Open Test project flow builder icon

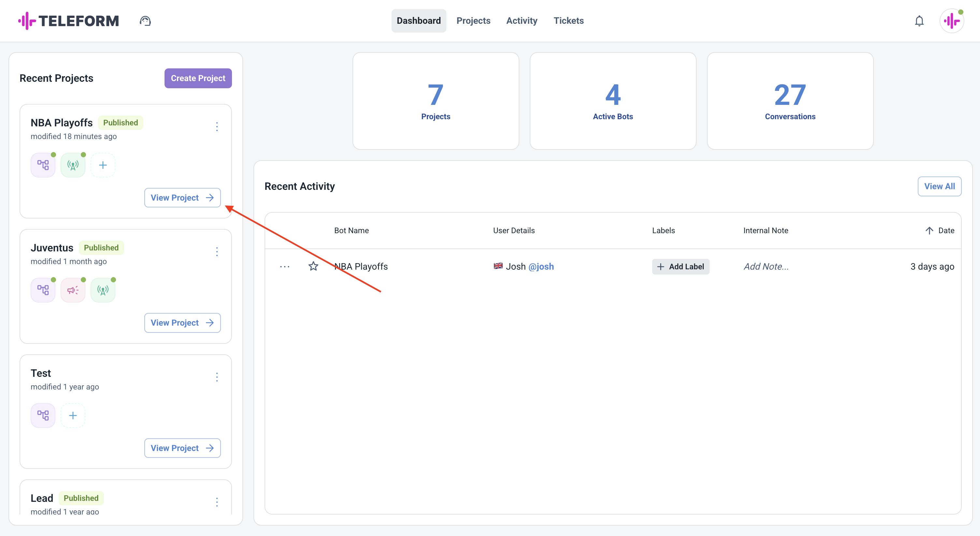coord(43,416)
